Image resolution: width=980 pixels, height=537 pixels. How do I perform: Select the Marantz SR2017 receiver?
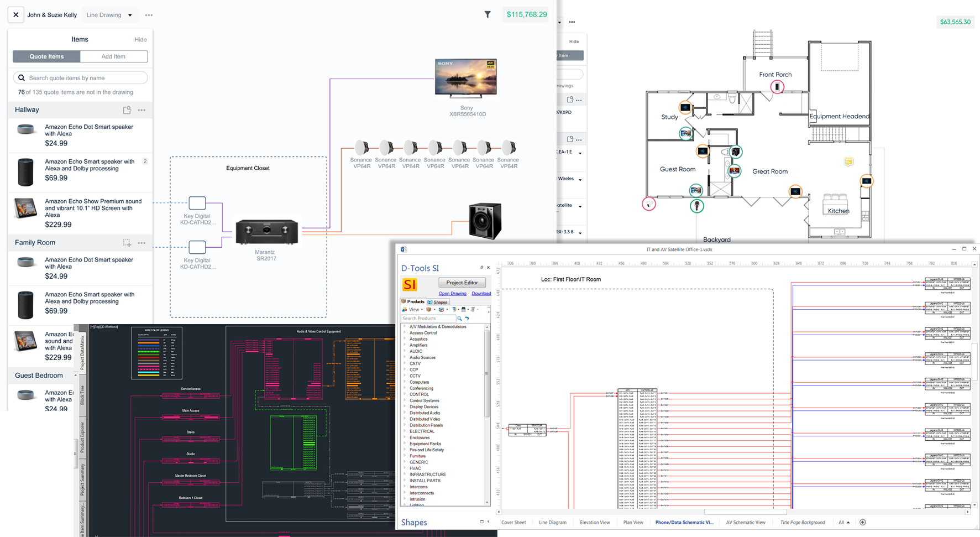pyautogui.click(x=267, y=232)
